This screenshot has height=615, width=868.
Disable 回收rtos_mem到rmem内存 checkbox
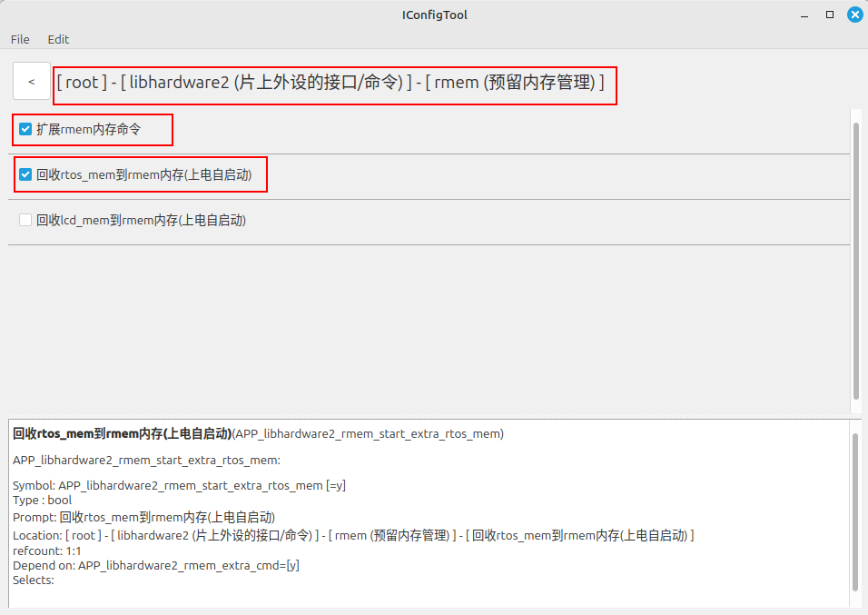(25, 174)
